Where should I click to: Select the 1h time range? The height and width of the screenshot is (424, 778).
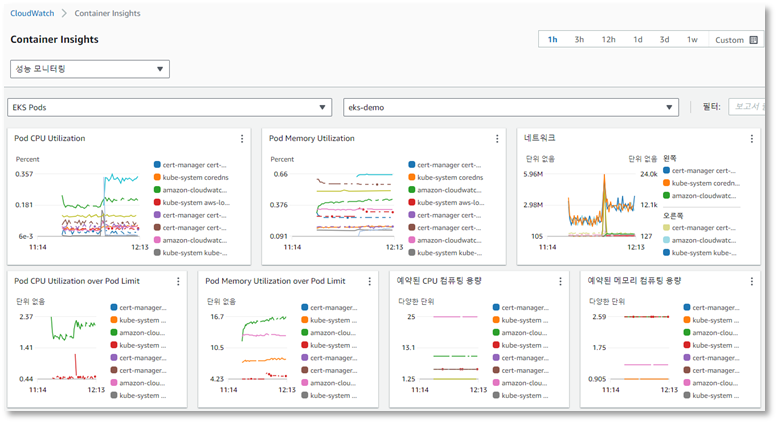pyautogui.click(x=552, y=40)
